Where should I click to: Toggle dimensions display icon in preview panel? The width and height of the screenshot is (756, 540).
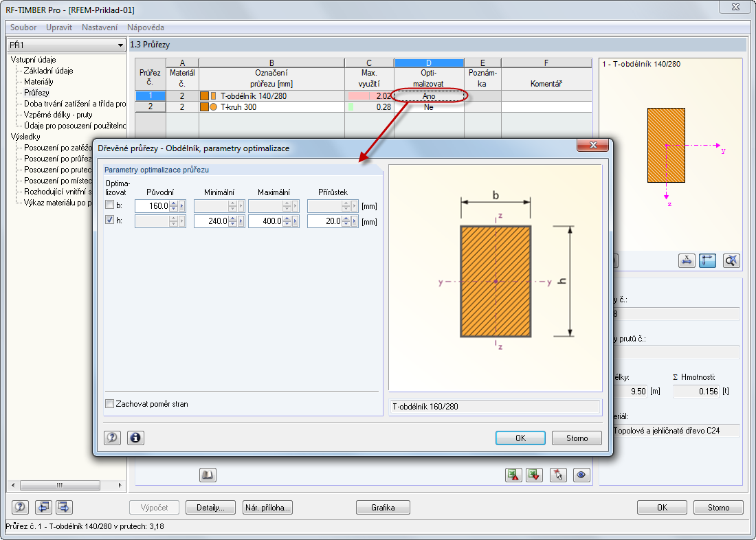click(687, 261)
